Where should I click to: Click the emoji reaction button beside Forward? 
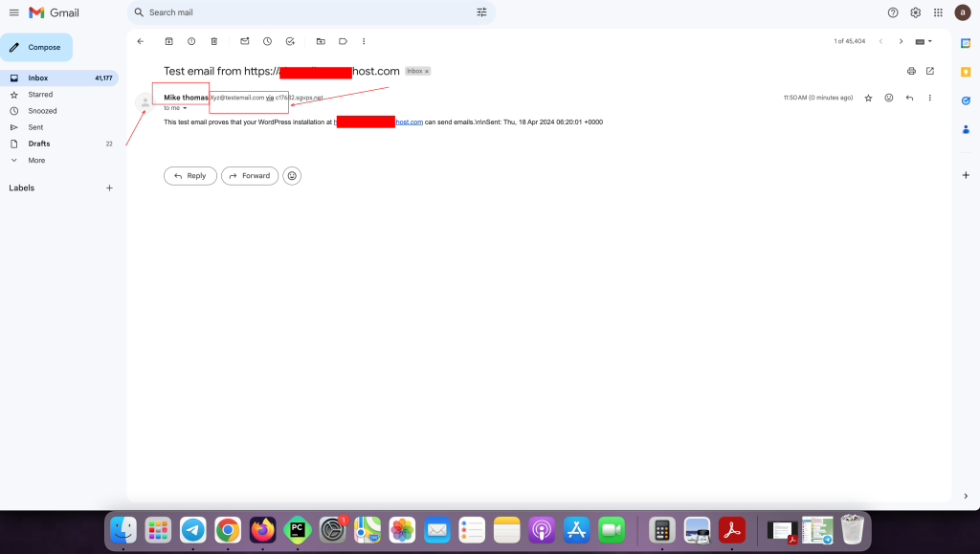click(292, 176)
